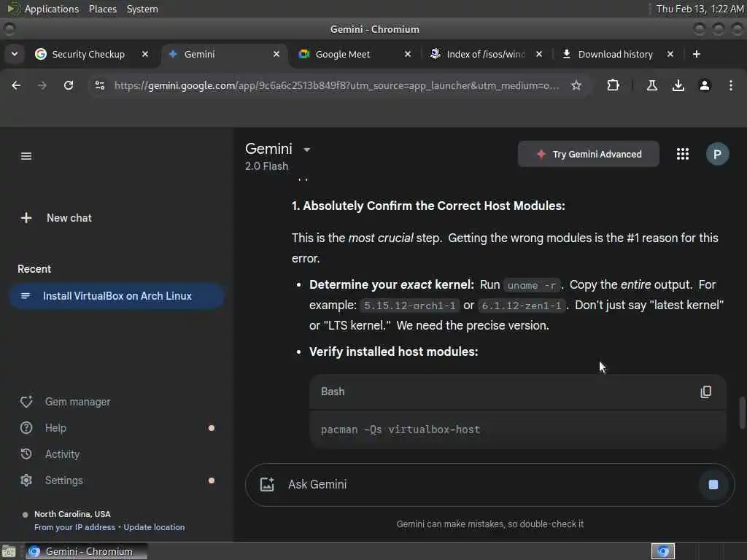The height and width of the screenshot is (560, 747).
Task: Start a New chat
Action: 56,218
